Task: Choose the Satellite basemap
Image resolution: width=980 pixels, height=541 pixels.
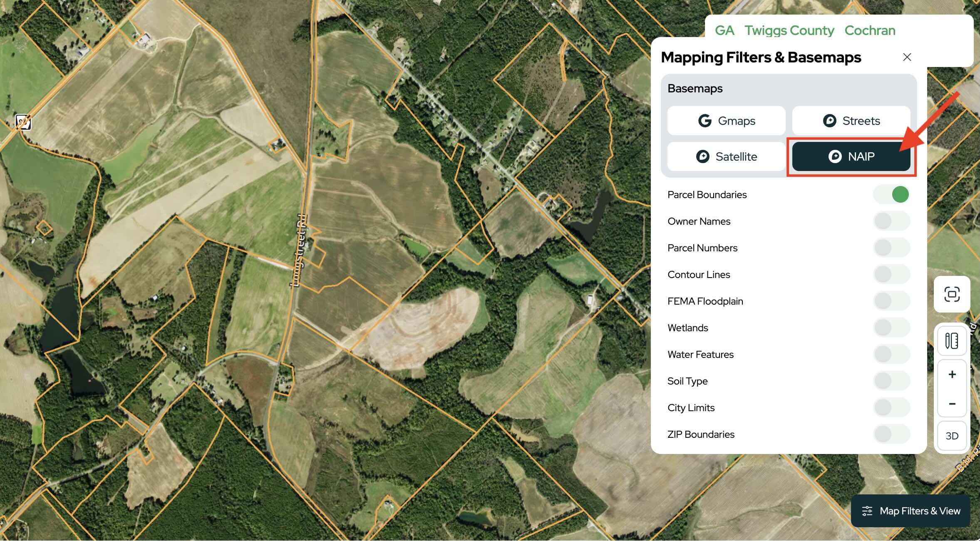Action: [726, 156]
